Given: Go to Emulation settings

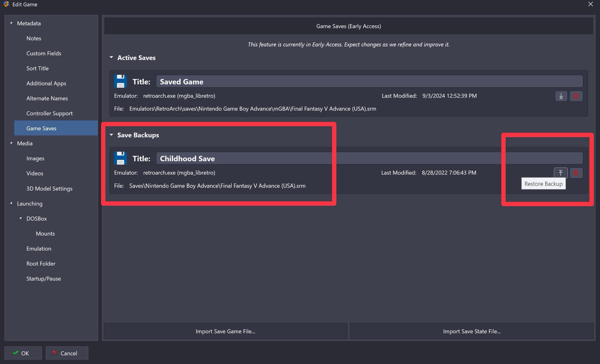Looking at the screenshot, I should pyautogui.click(x=39, y=249).
